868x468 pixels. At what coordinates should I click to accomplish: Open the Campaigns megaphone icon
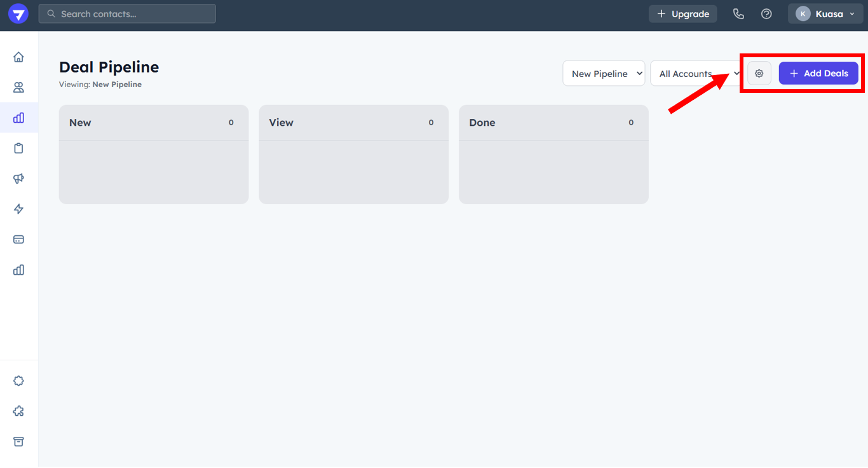[18, 179]
